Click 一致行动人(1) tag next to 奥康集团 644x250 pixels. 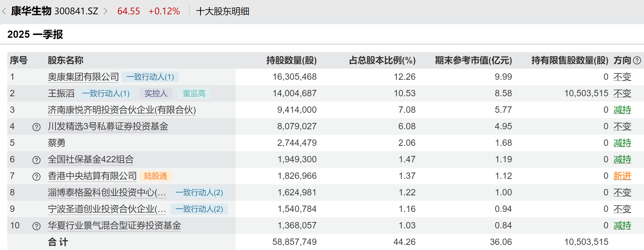coord(150,77)
